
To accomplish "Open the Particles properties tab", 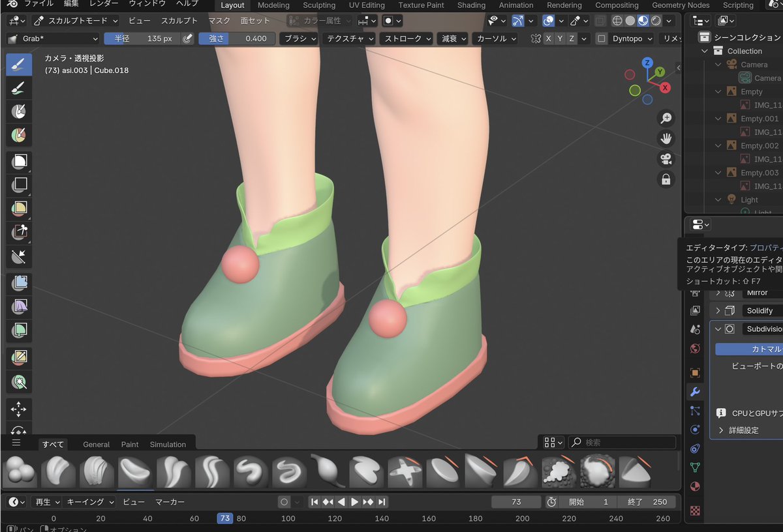I will (695, 411).
